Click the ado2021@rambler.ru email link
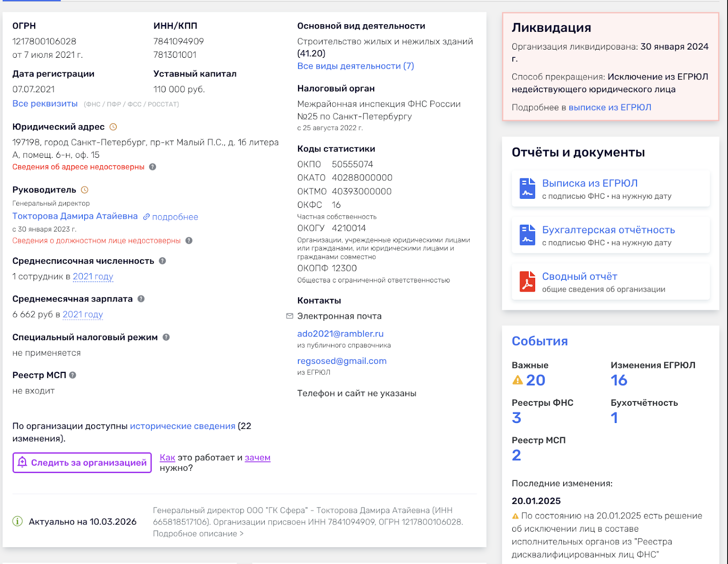The image size is (728, 564). [x=340, y=334]
